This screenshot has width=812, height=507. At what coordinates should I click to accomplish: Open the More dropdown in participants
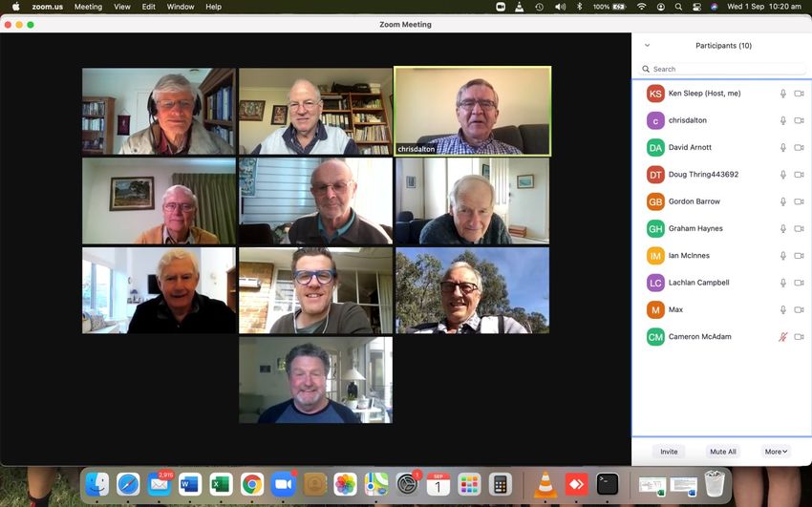pos(776,452)
